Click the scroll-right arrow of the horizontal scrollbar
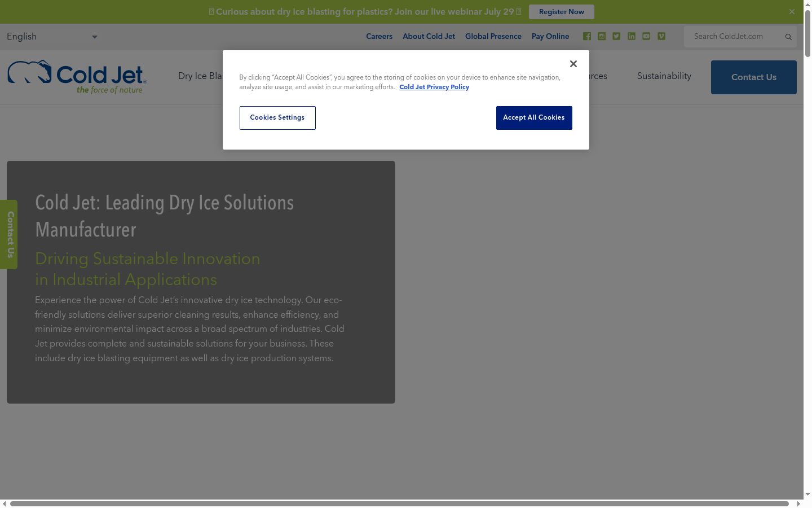 click(798, 503)
